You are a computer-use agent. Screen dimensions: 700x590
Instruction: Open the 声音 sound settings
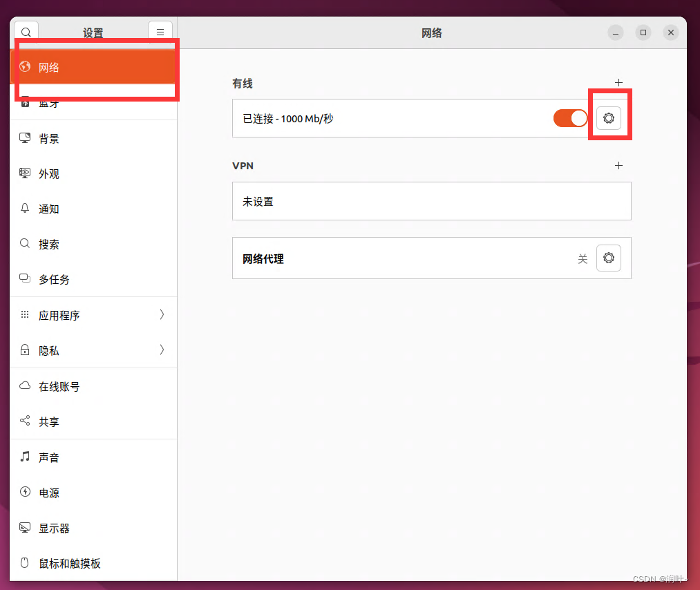(x=93, y=457)
